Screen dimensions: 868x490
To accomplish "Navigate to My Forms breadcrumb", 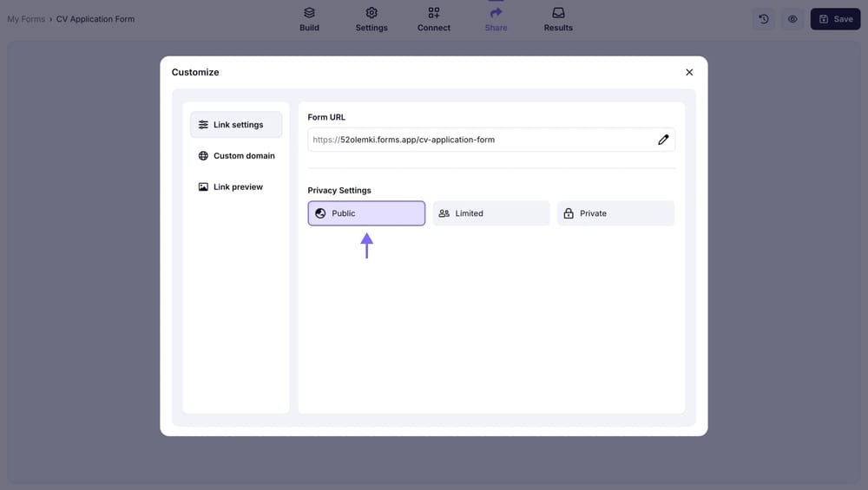I will tap(26, 19).
